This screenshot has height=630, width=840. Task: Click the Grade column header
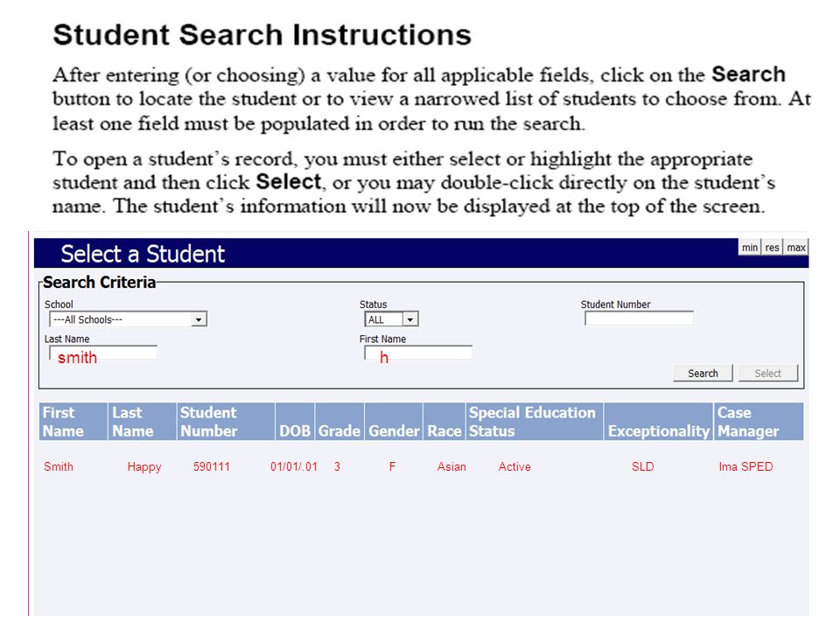(339, 422)
